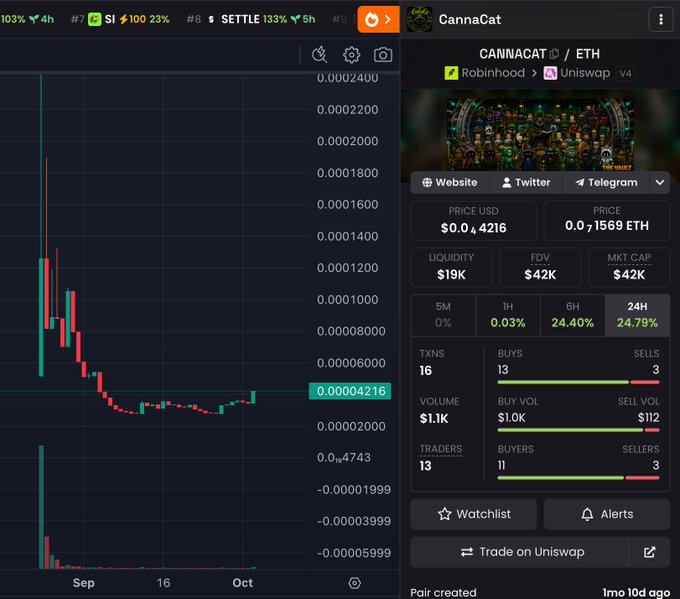Click the TXNS count 16
Screen dimensions: 680x599
point(425,370)
